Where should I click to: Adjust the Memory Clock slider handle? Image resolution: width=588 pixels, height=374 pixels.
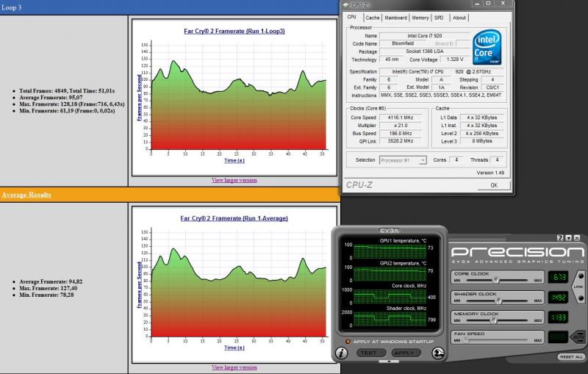click(x=494, y=320)
